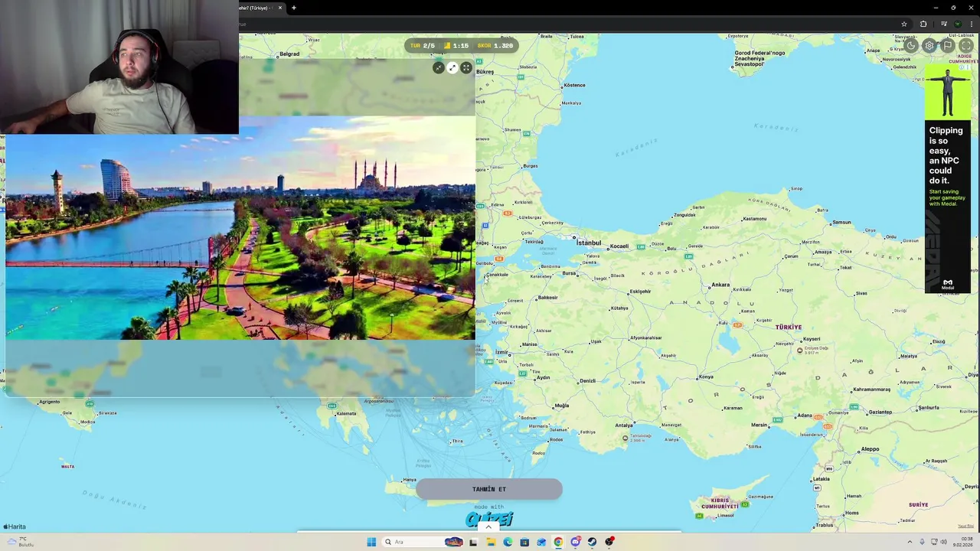Click Gaziantep on the map
The image size is (980, 551).
tap(880, 412)
